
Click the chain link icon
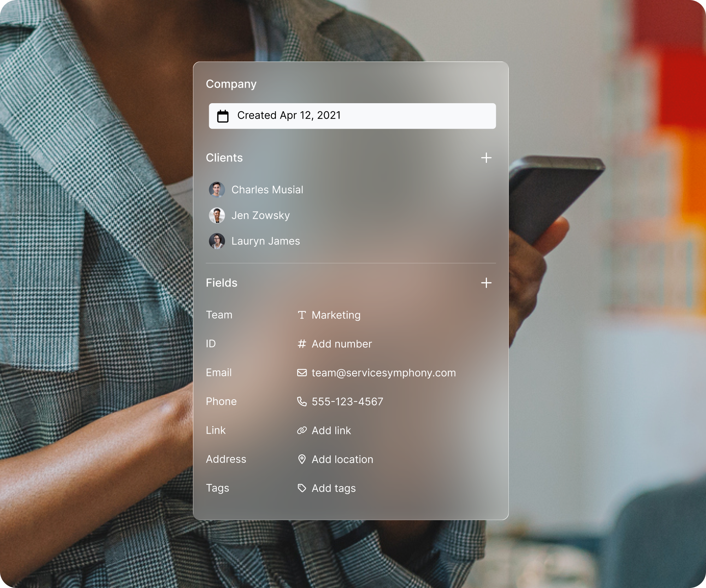(302, 430)
